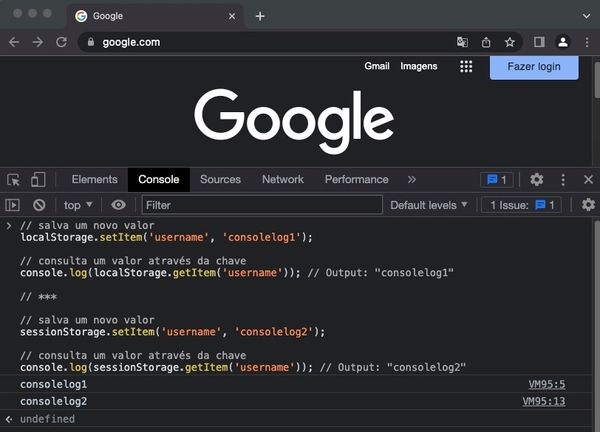
Task: Reload the page
Action: click(x=62, y=42)
